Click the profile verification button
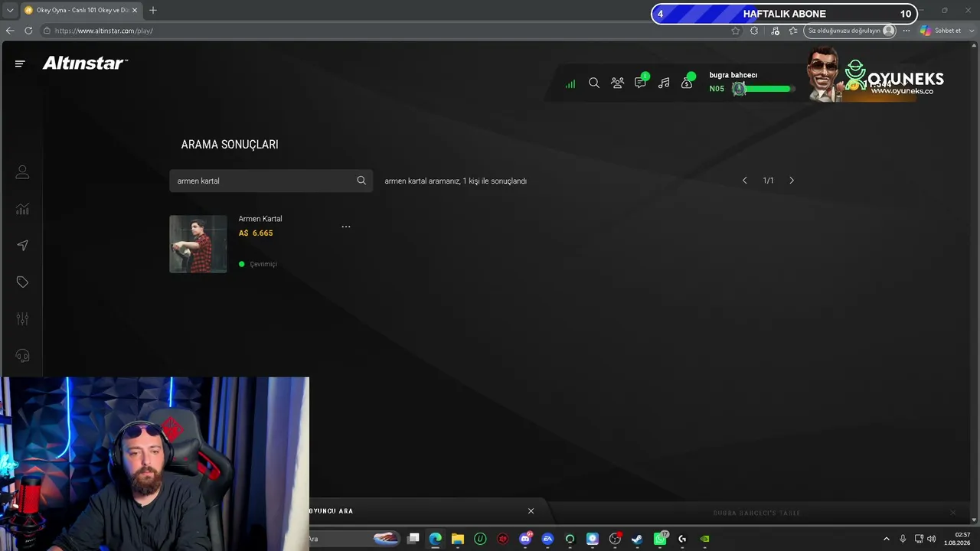The image size is (980, 551). point(850,31)
